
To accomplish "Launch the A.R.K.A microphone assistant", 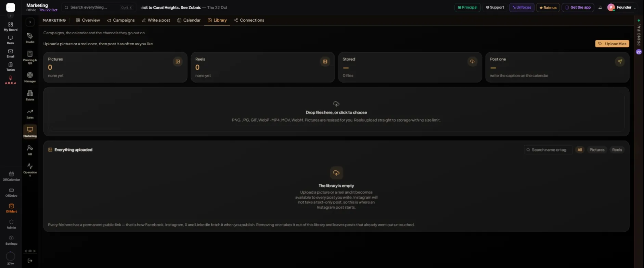I will [x=11, y=80].
